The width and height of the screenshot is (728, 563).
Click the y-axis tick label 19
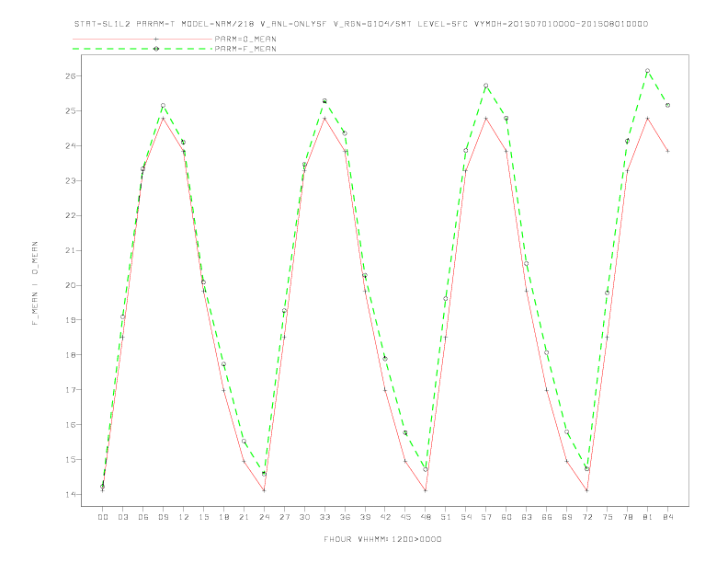[x=71, y=320]
